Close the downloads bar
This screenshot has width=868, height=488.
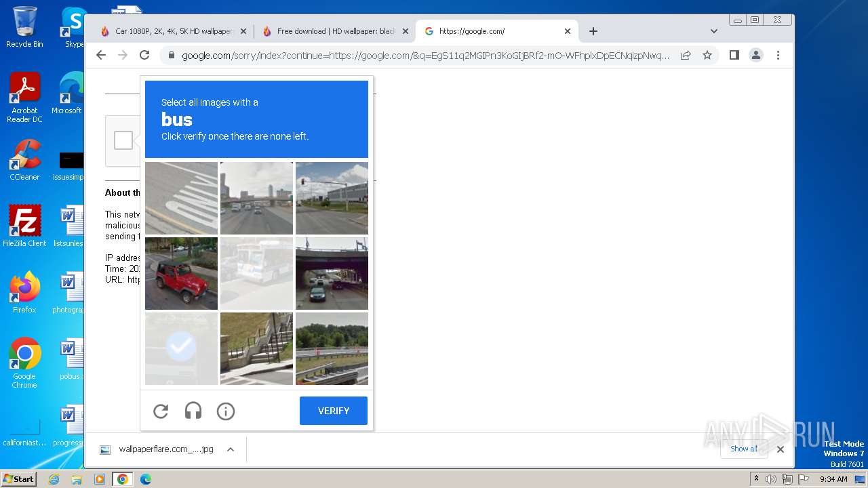(x=780, y=449)
